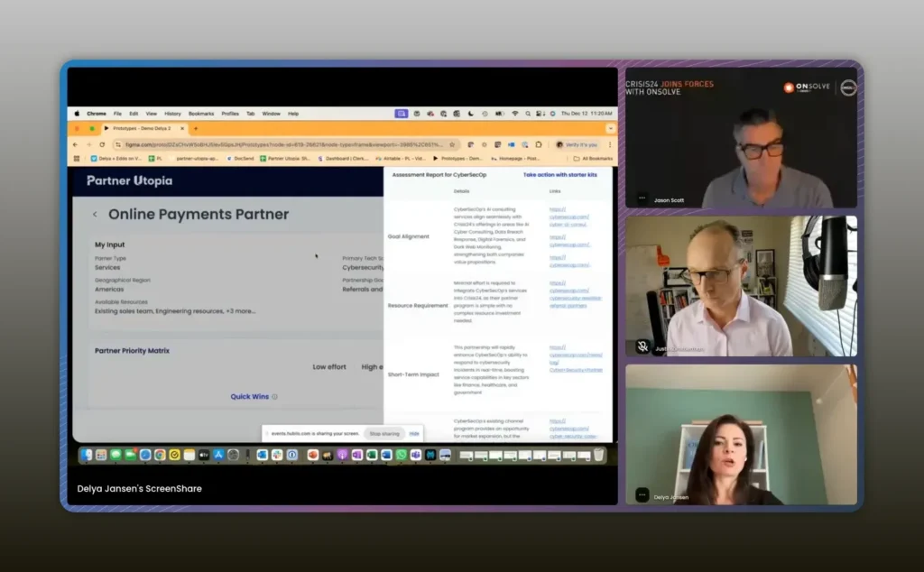Hide the screen sharing notification bar

[414, 433]
